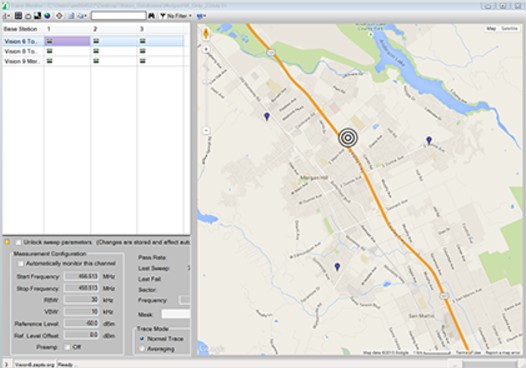Viewport: 526px width, 368px height.
Task: Click Vision 6 sector 3 status icon
Action: click(x=143, y=41)
